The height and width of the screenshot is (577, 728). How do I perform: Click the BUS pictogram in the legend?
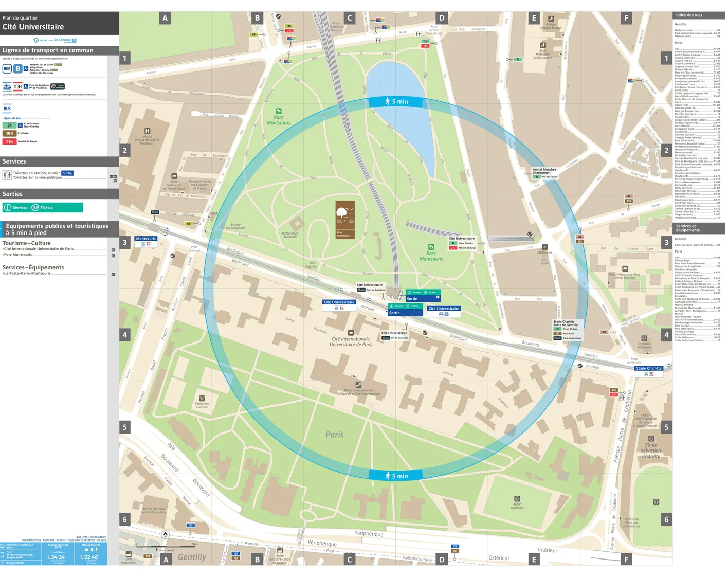7,109
